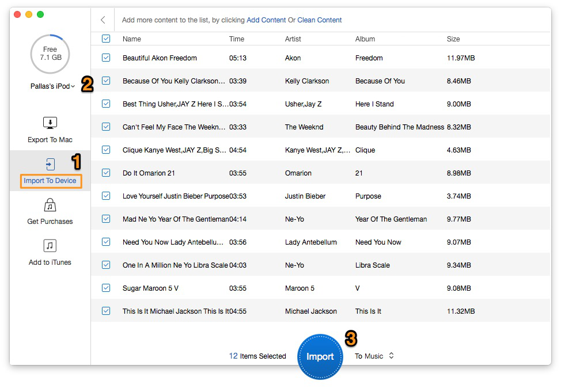Uncheck Love Yourself Justin Bieber song
Viewport: 561px width, 392px height.
click(106, 196)
